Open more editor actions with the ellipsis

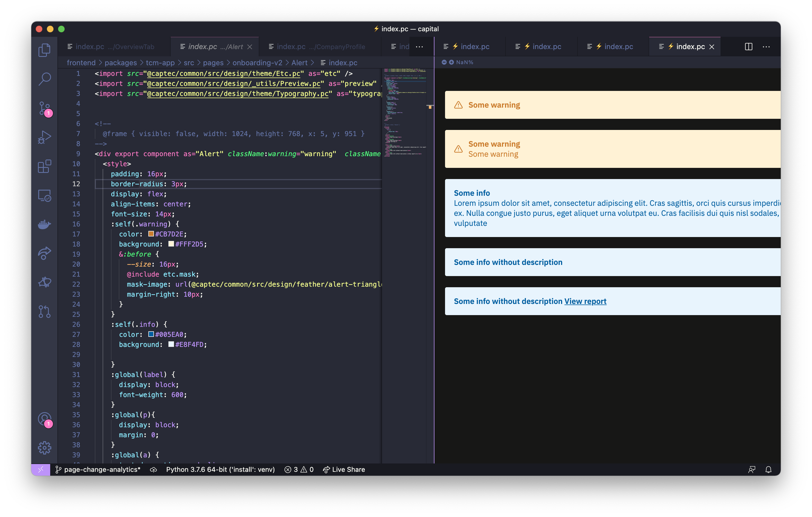click(767, 47)
